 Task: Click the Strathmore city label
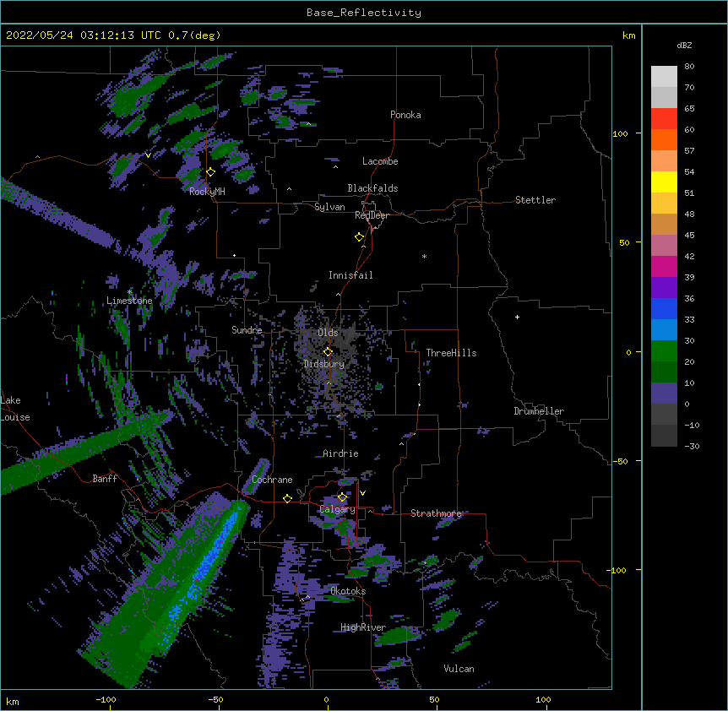pyautogui.click(x=436, y=513)
